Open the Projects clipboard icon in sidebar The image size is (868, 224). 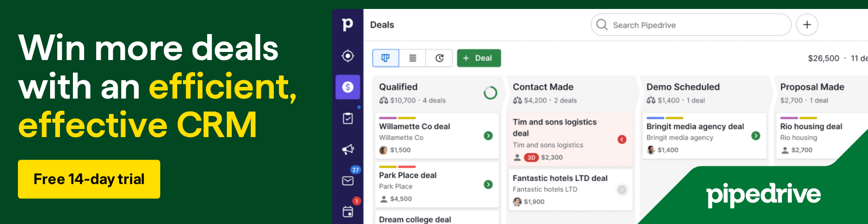click(x=348, y=118)
